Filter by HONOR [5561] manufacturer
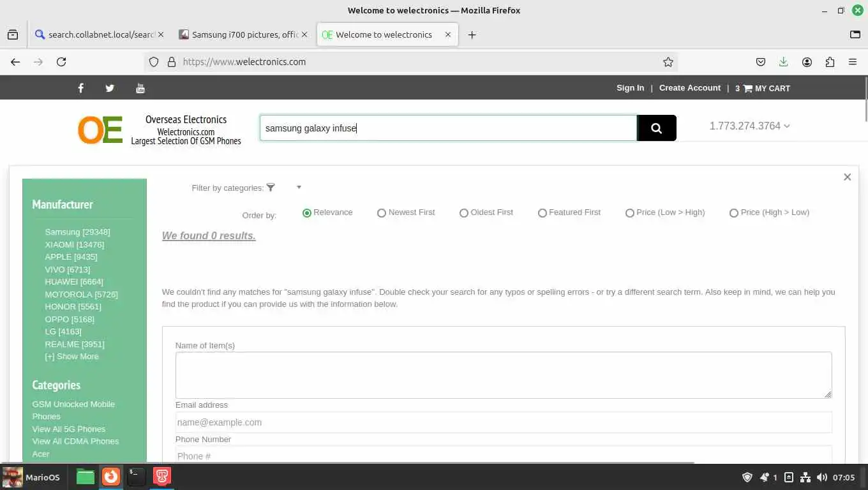Viewport: 868px width, 490px height. click(x=73, y=307)
